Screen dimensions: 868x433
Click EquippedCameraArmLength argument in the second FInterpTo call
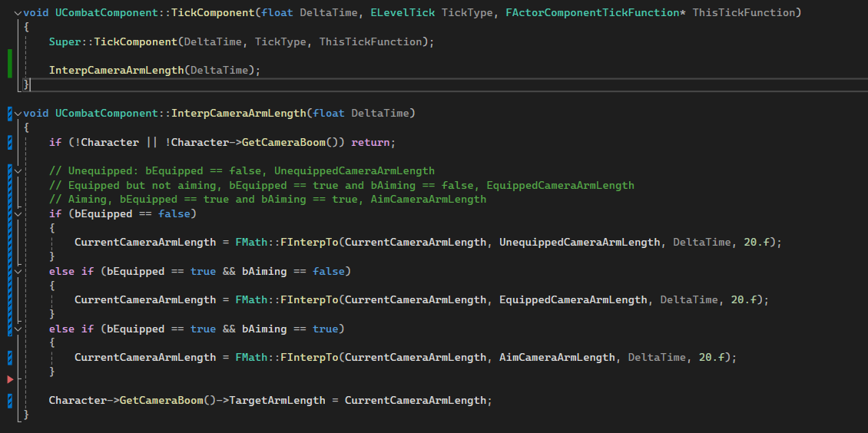coord(573,299)
